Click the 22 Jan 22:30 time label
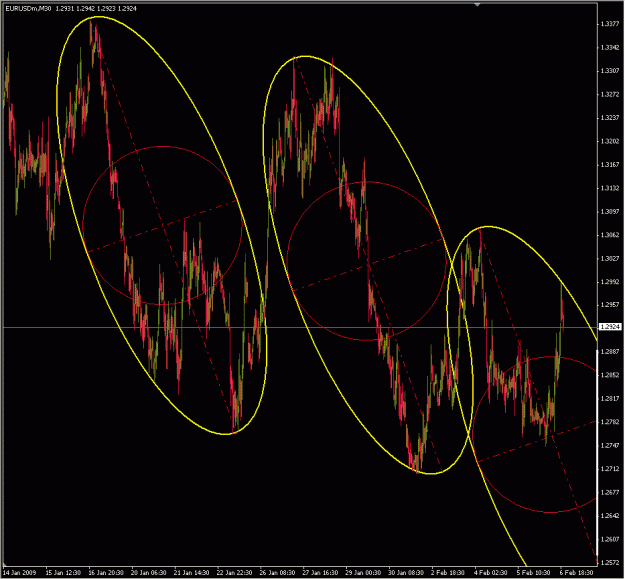Image resolution: width=625 pixels, height=579 pixels. 234,573
